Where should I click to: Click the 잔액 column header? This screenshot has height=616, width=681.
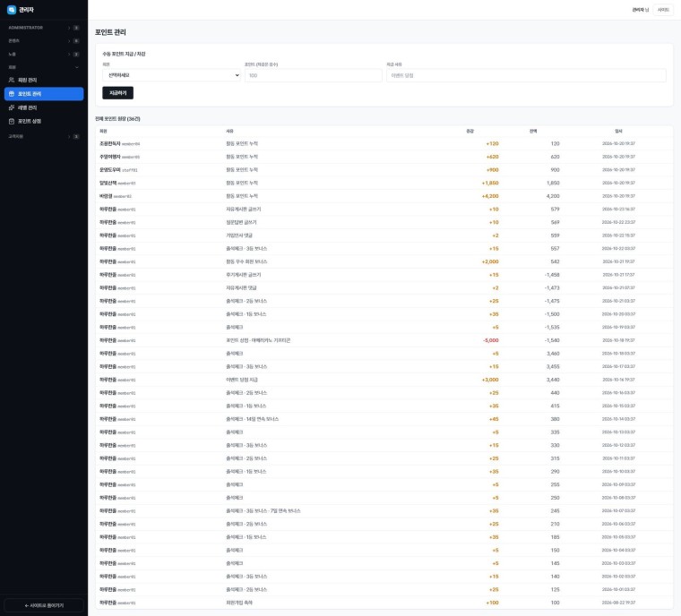533,131
